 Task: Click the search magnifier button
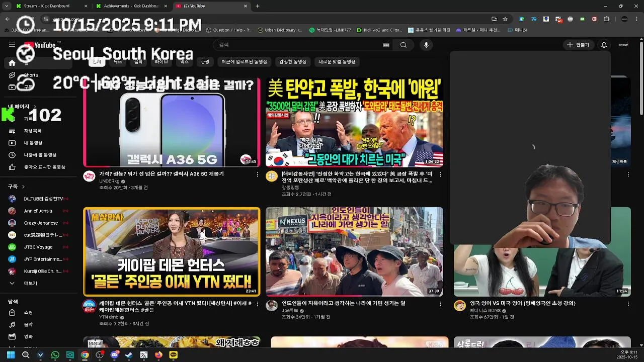coord(404,45)
